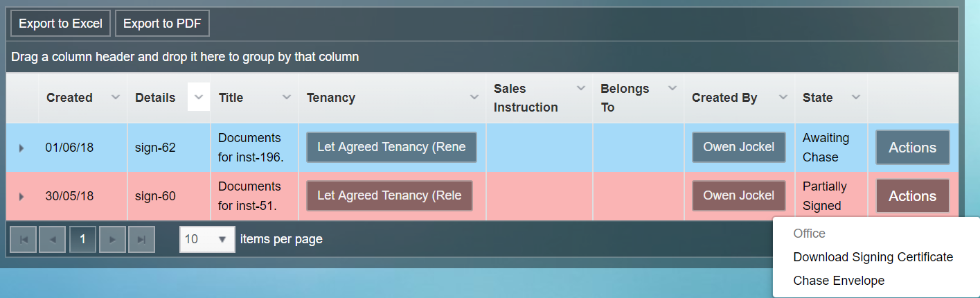
Task: Click Export to PDF button
Action: (x=162, y=24)
